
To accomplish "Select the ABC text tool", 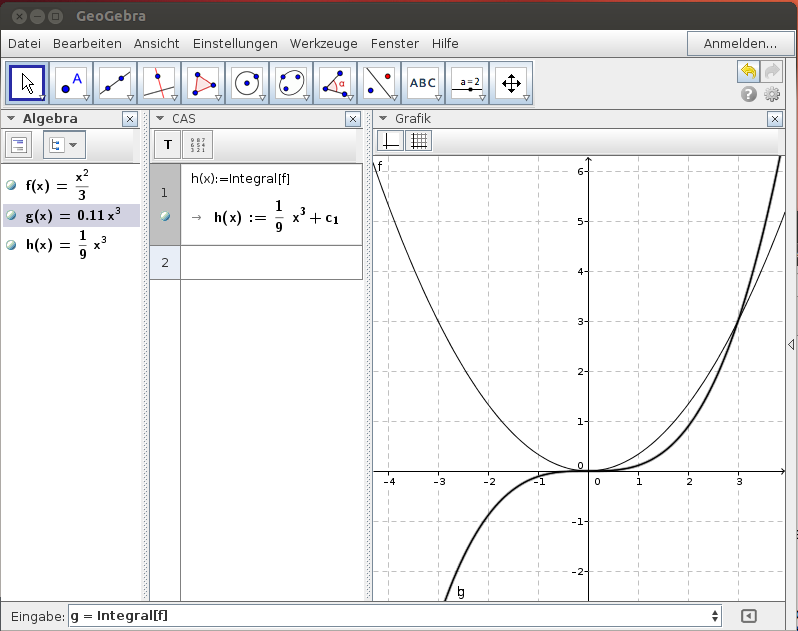I will pyautogui.click(x=423, y=83).
